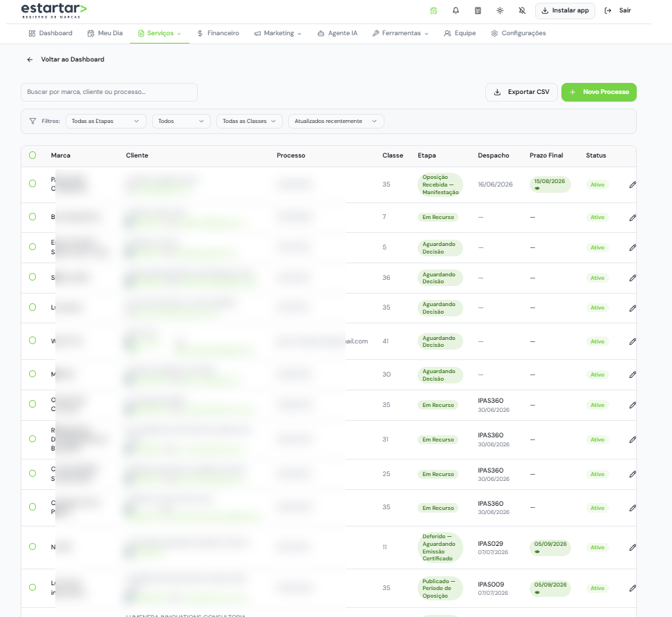Expand the Ferramentas menu
Image resolution: width=672 pixels, height=617 pixels.
pos(400,33)
